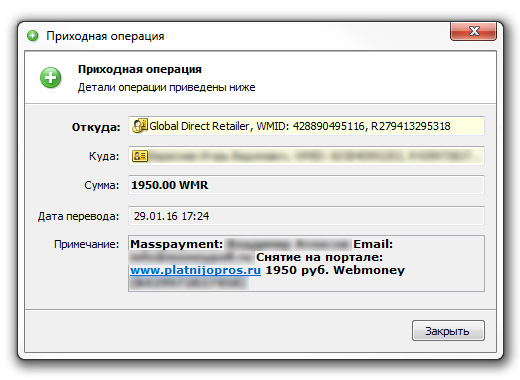Click the 'Email:' text in note
The image size is (520, 380).
coord(373,244)
